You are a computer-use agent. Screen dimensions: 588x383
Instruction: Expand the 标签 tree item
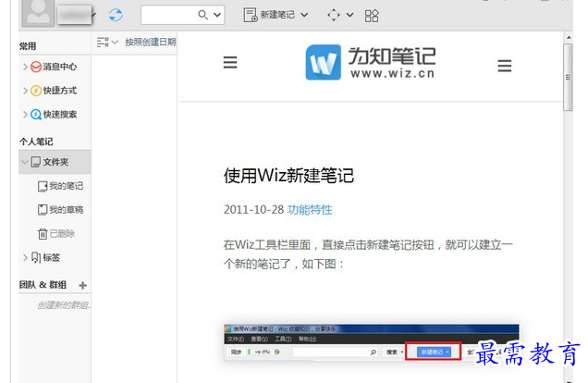pos(25,257)
